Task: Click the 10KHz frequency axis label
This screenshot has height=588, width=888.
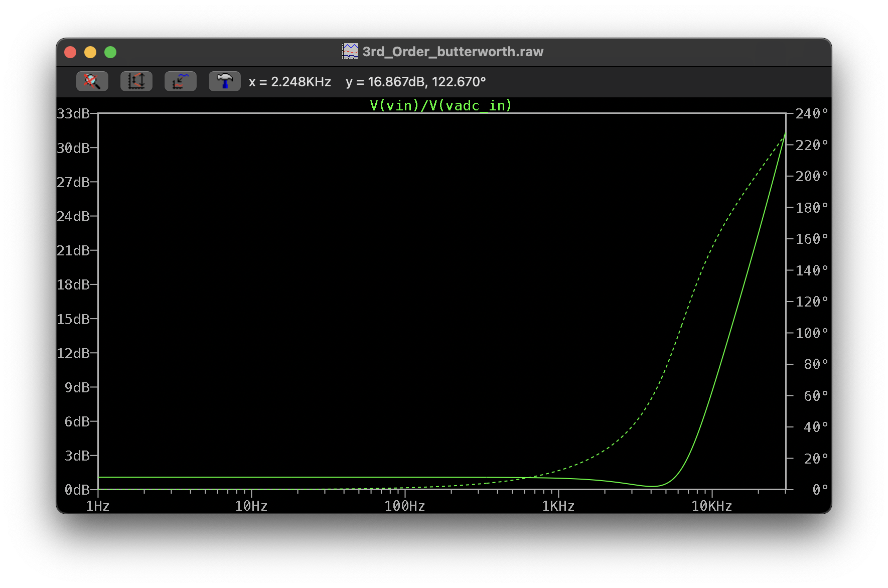Action: 711,506
